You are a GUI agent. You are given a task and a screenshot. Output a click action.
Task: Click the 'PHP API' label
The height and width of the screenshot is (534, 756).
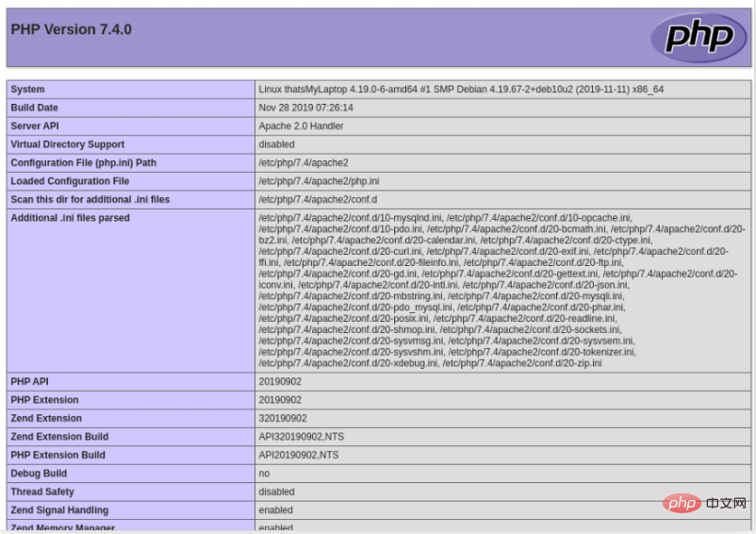click(29, 381)
